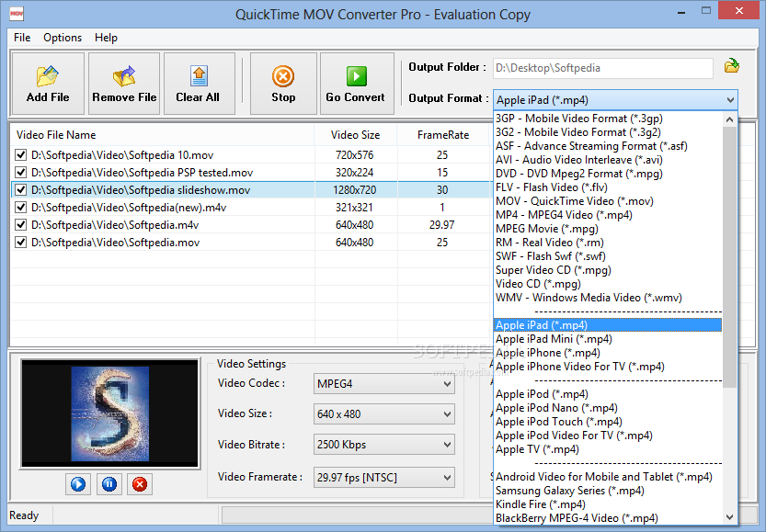Choose SWF - Flash Swf format
Screen dimensions: 766x532
(608, 256)
